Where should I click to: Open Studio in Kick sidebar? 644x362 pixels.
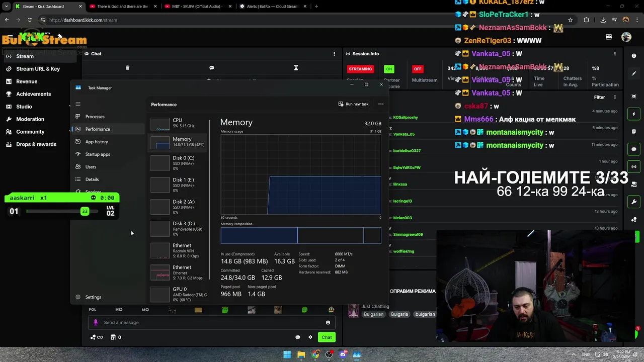pos(24,107)
